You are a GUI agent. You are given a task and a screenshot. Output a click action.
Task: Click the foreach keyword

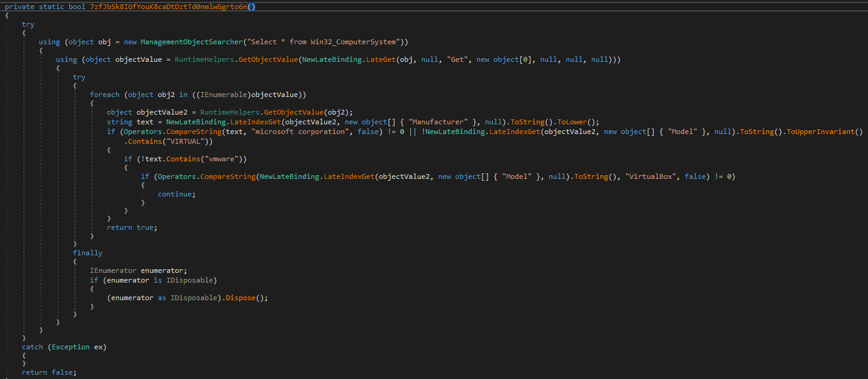[x=105, y=95]
